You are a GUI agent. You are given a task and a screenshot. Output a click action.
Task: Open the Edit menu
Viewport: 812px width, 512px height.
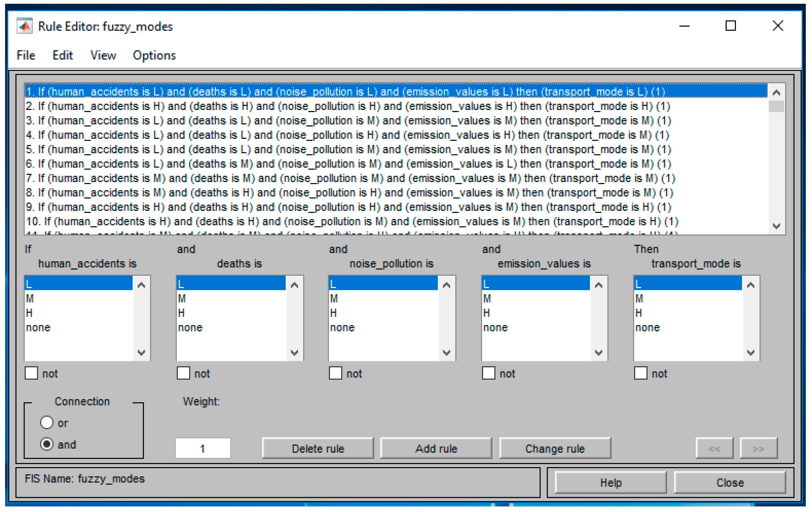click(x=62, y=55)
